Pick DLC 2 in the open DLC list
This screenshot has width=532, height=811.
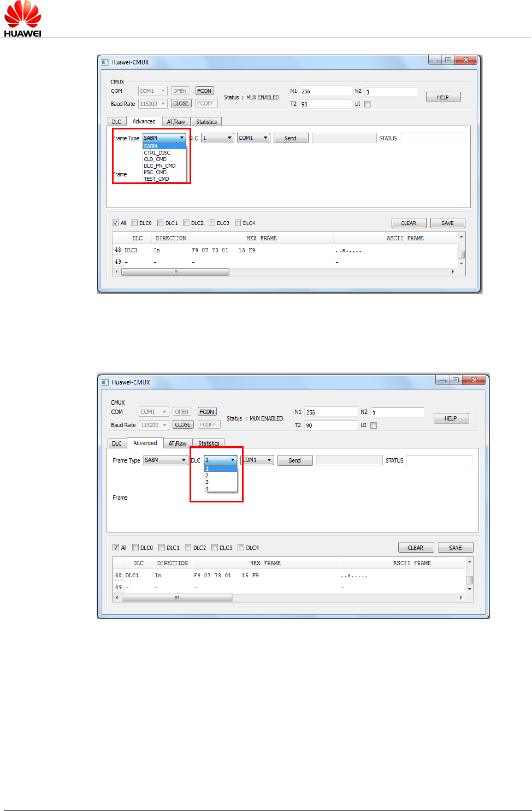221,476
